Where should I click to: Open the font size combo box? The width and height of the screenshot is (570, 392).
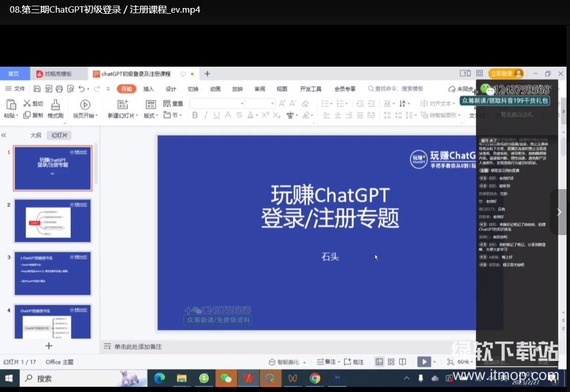tap(260, 103)
